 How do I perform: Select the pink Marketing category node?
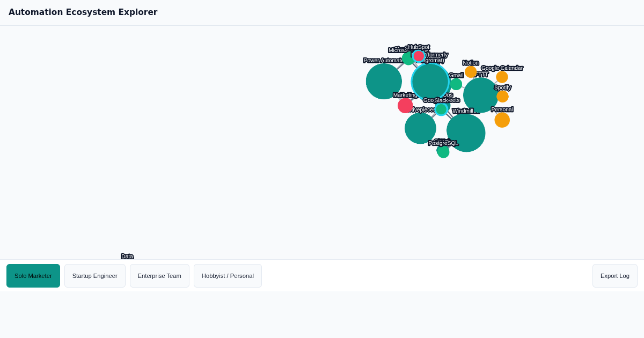coord(405,106)
